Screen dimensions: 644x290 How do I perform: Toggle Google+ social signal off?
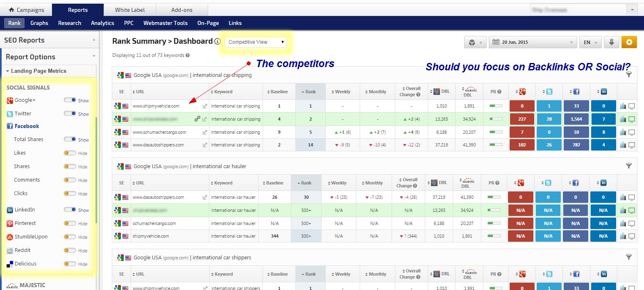[x=70, y=100]
